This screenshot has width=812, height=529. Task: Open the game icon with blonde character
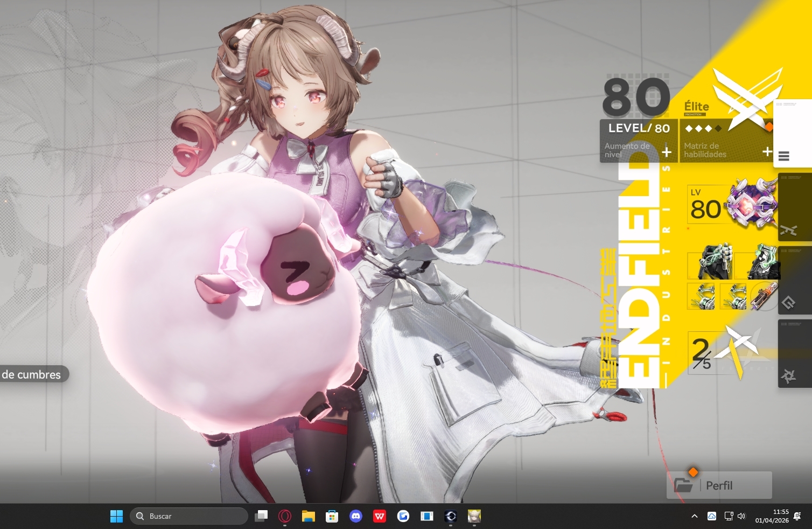(474, 516)
